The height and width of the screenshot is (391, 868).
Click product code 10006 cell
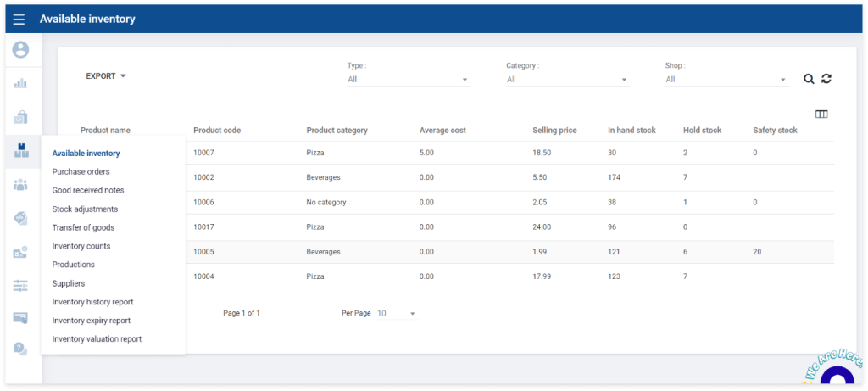(203, 203)
